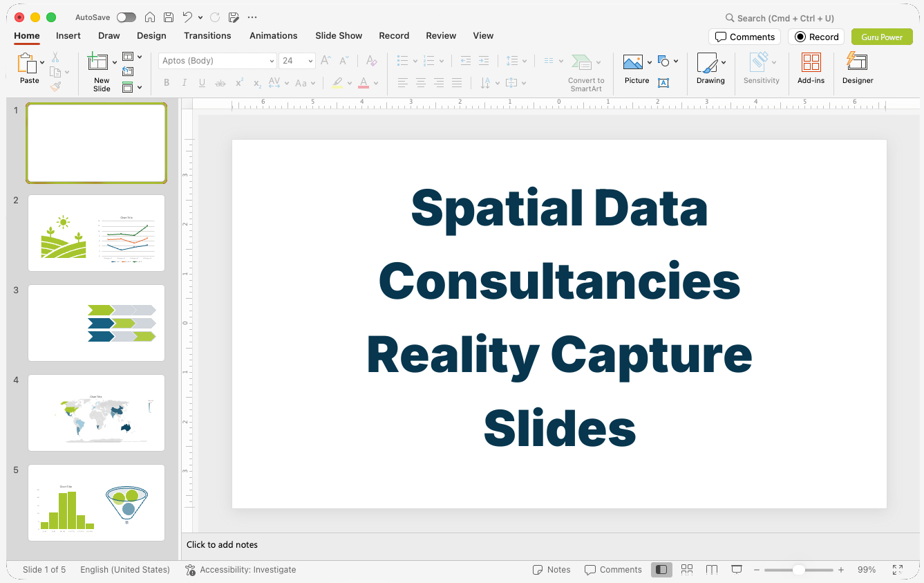This screenshot has height=583, width=924.
Task: Click the Clear Formatting icon
Action: pos(371,61)
